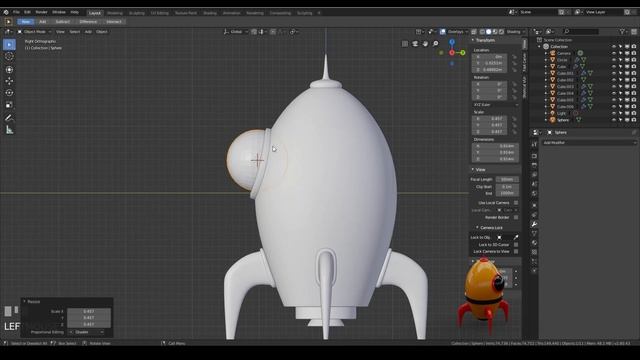
Task: Open the Add Modifier dropdown
Action: (x=589, y=143)
